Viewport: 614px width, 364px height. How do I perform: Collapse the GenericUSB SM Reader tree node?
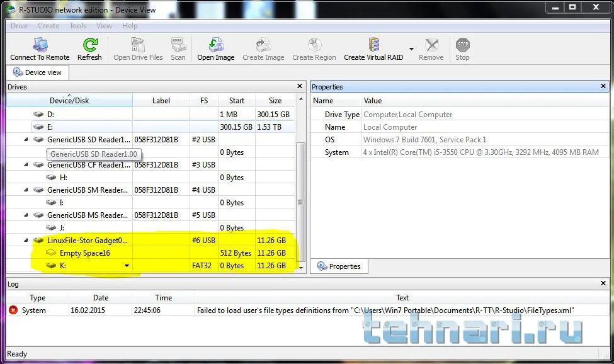[x=26, y=190]
